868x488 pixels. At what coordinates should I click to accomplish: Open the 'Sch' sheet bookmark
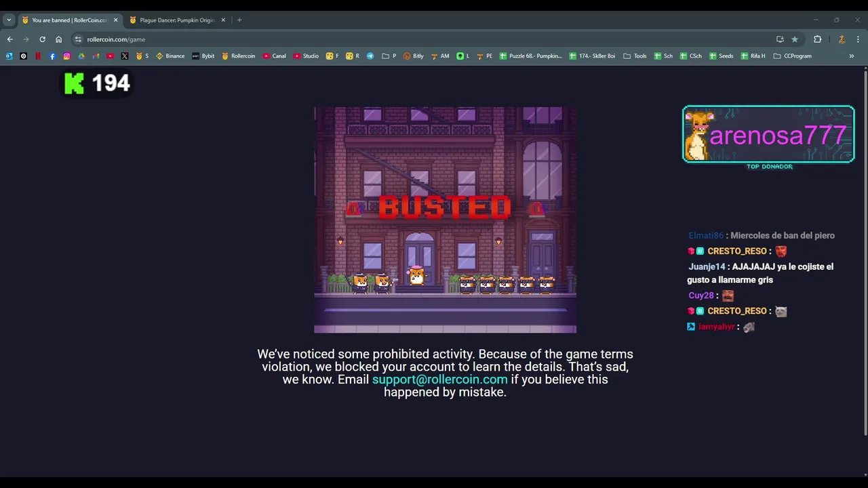tap(663, 56)
